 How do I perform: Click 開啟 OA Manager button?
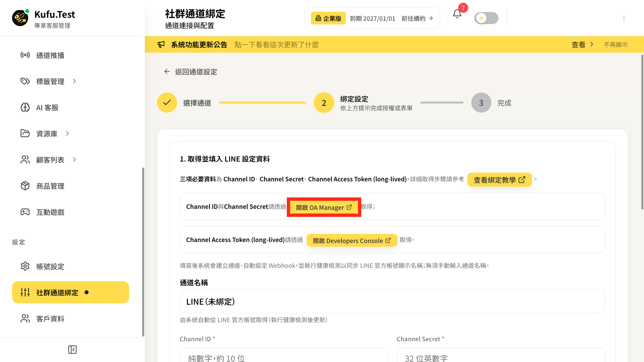pyautogui.click(x=324, y=207)
